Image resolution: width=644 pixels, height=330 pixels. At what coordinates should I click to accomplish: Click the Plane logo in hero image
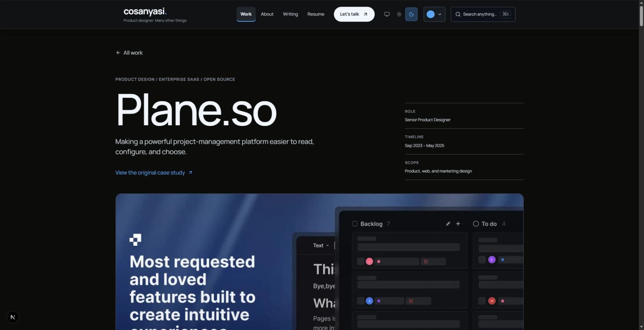(135, 240)
